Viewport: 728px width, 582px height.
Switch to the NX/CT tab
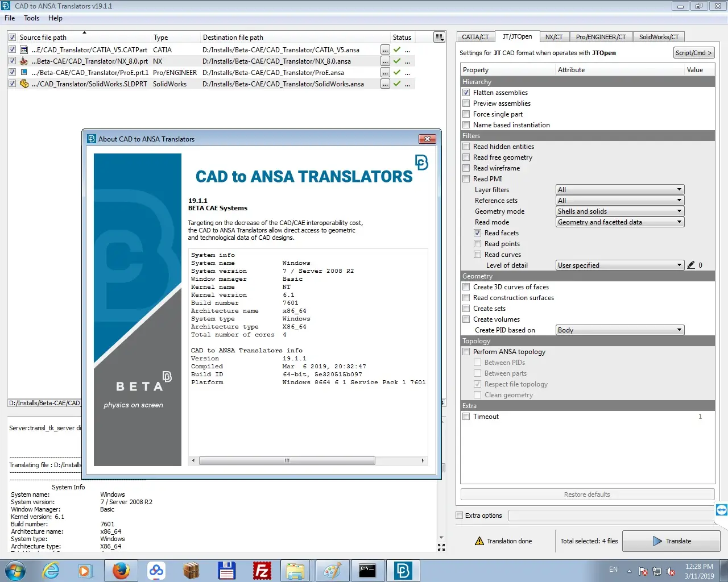[x=554, y=37]
